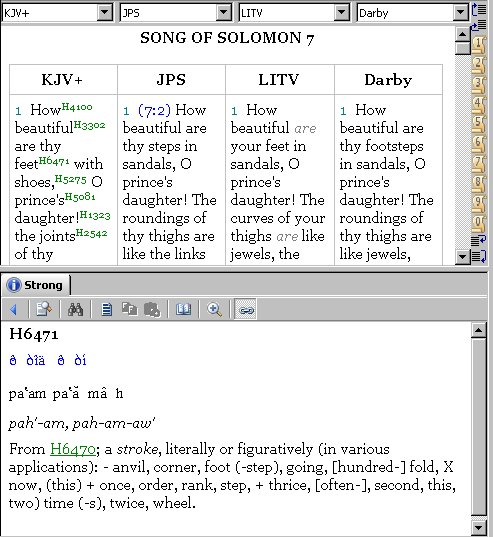Click the grayed-out copy icon

click(130, 310)
